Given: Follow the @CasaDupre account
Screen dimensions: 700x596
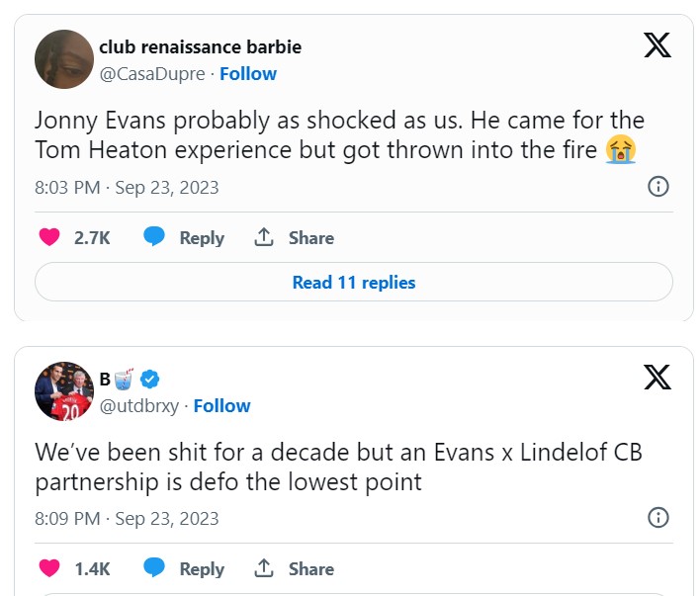Looking at the screenshot, I should 248,73.
